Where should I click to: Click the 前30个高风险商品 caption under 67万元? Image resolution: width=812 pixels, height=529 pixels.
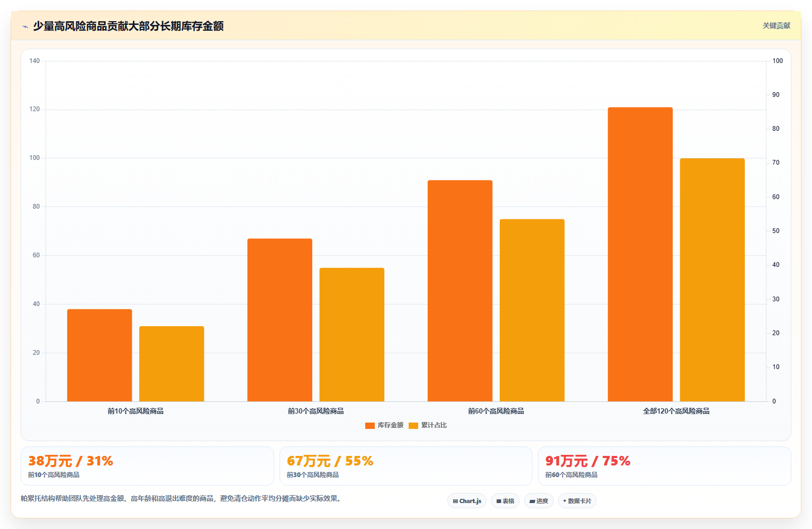(313, 475)
